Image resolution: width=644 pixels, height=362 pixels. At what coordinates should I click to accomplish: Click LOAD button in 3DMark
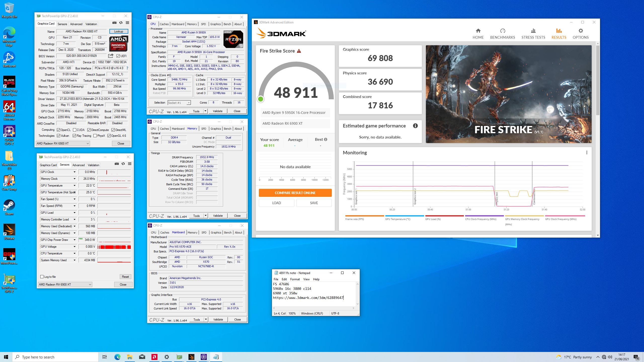(x=276, y=203)
